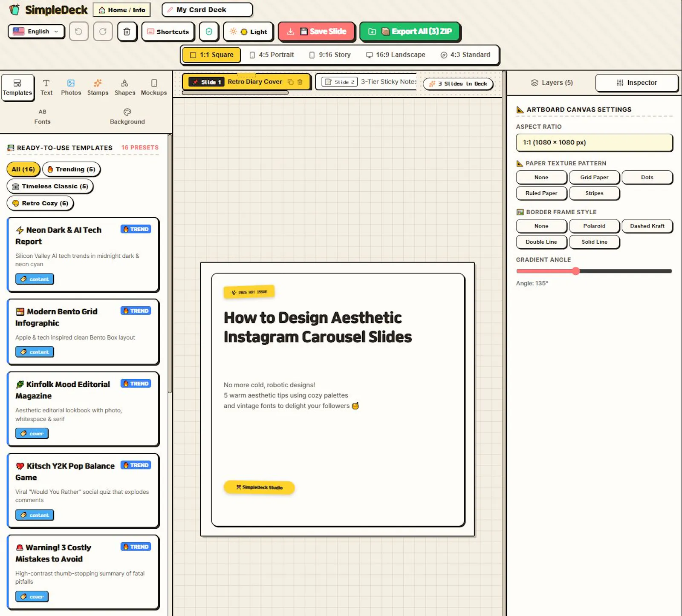Filter templates by Timeless Classic (5)

point(50,186)
